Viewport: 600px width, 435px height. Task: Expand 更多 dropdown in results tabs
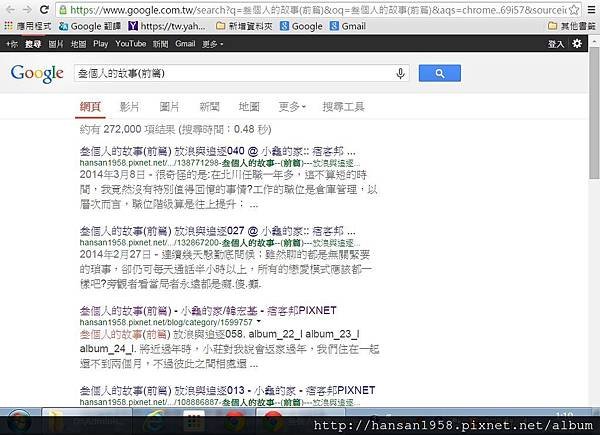pyautogui.click(x=292, y=107)
